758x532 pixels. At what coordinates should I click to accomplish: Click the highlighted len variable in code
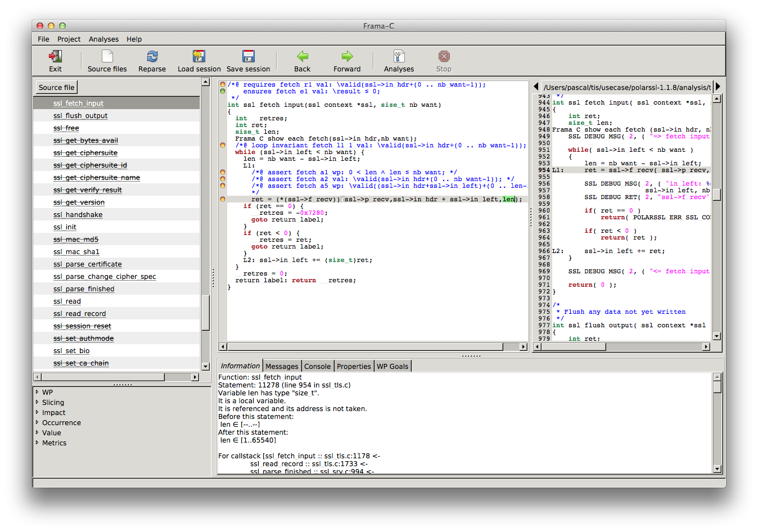point(509,199)
